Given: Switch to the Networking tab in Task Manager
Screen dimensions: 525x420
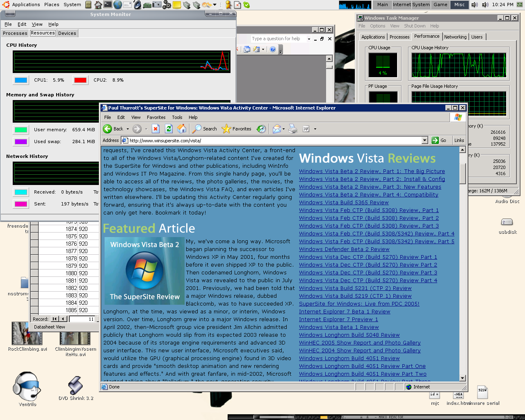Looking at the screenshot, I should (x=455, y=37).
